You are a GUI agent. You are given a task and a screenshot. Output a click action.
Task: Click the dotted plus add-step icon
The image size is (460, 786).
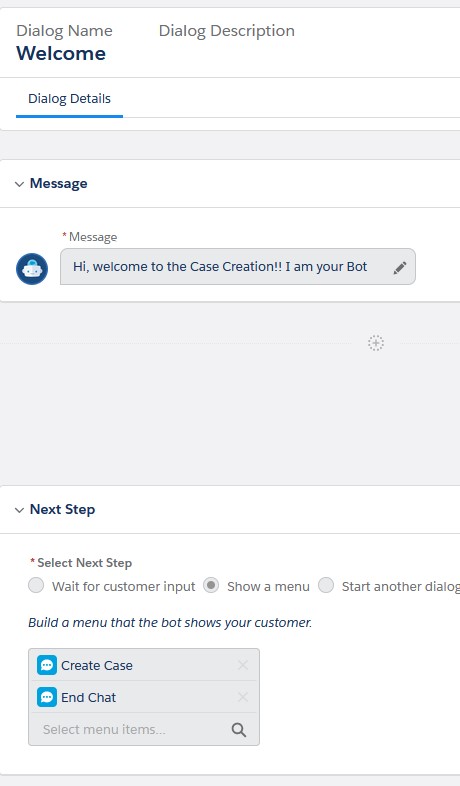(x=376, y=343)
